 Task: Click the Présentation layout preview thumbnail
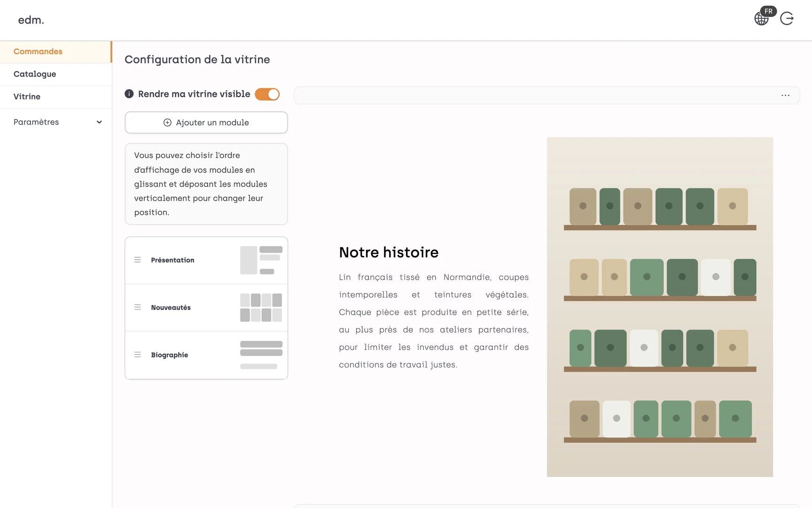click(x=261, y=260)
